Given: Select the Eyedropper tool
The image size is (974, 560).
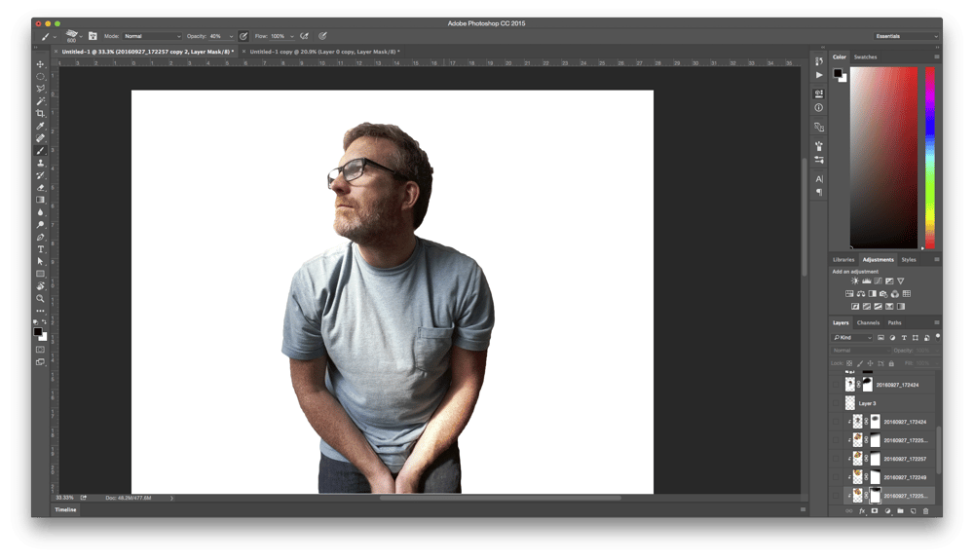Looking at the screenshot, I should (40, 126).
